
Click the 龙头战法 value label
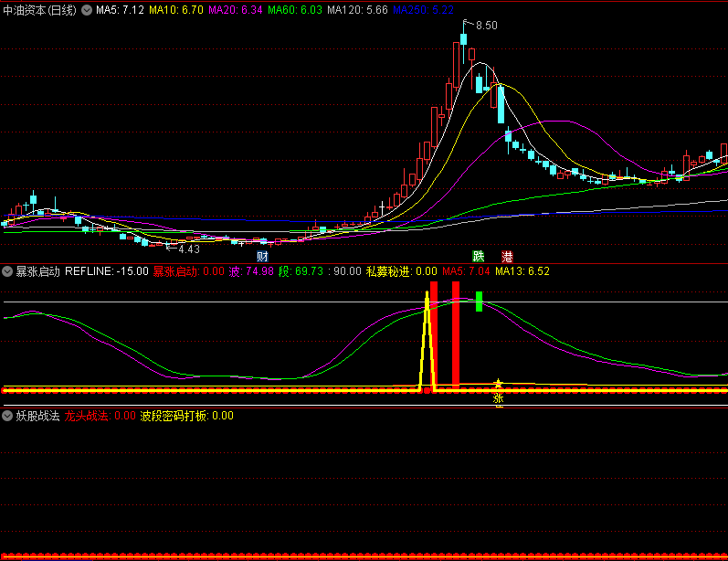pyautogui.click(x=99, y=416)
